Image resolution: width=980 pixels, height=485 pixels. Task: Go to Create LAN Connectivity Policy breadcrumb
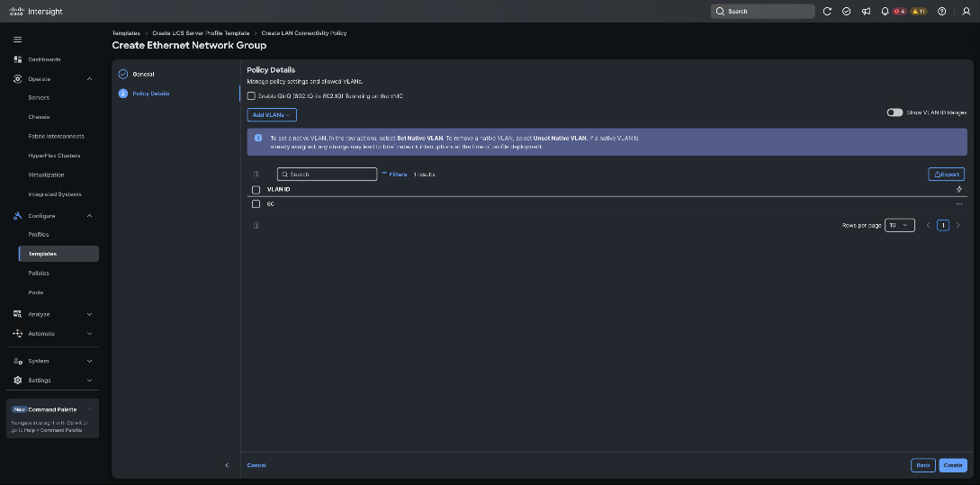(x=304, y=32)
